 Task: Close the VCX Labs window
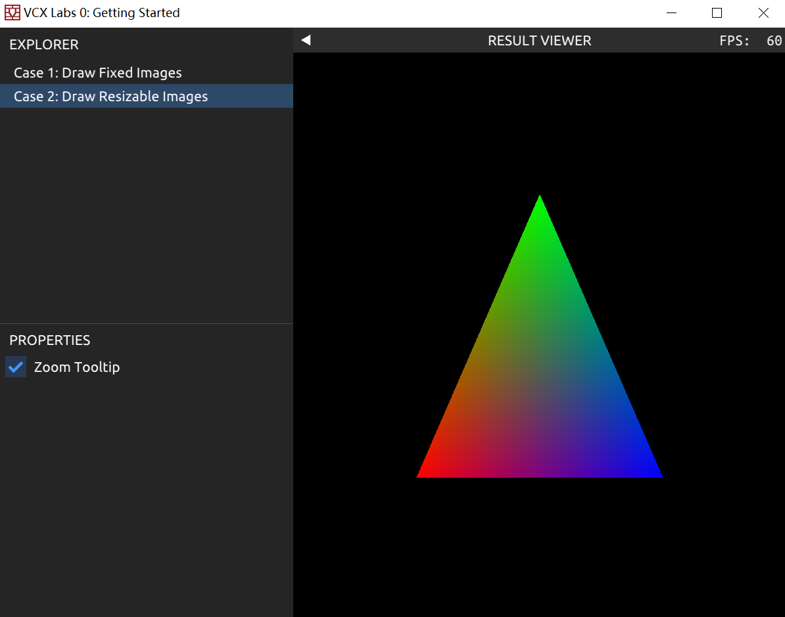pos(763,13)
